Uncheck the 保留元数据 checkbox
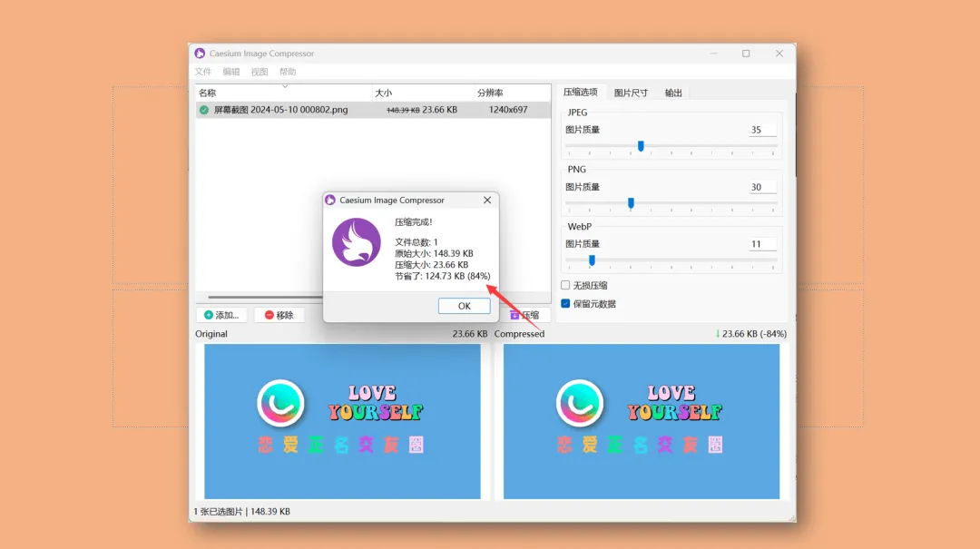 tap(565, 304)
